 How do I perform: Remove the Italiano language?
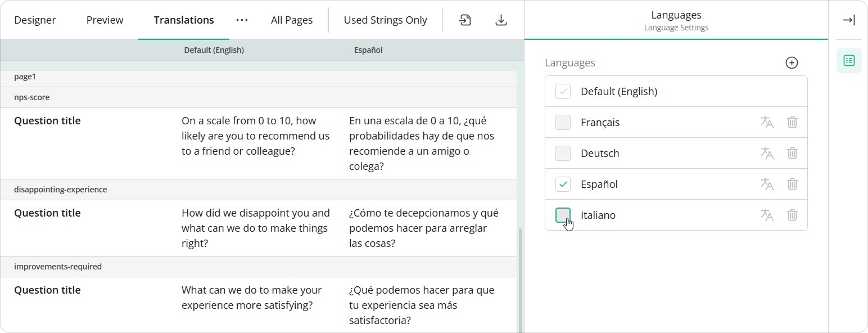tap(793, 215)
